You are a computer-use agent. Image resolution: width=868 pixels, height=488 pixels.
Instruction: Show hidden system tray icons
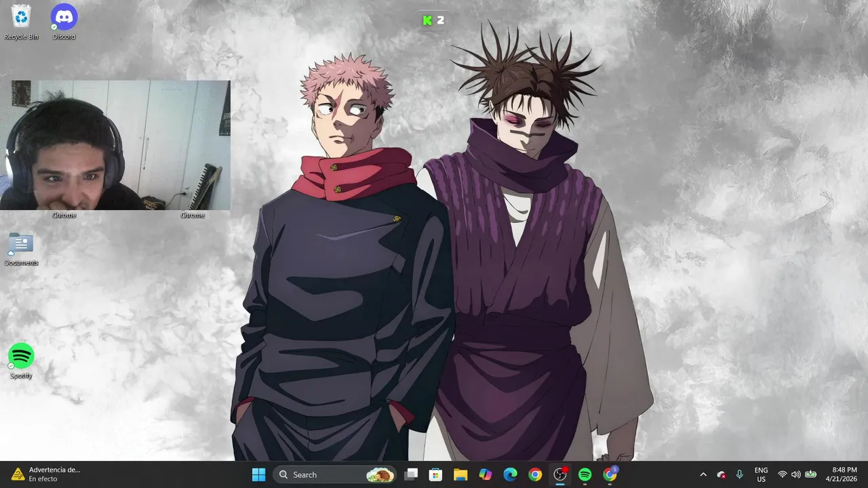[x=703, y=474]
